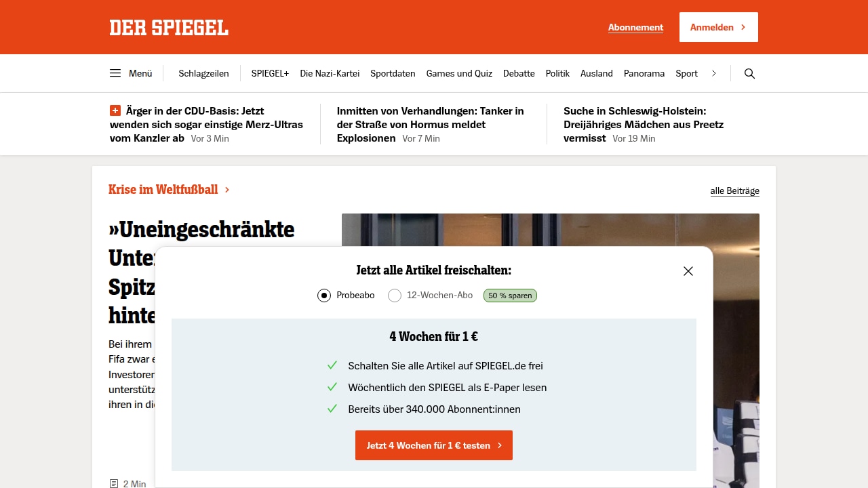Click the Anmelden button
Viewport: 868px width, 488px height.
coord(719,27)
